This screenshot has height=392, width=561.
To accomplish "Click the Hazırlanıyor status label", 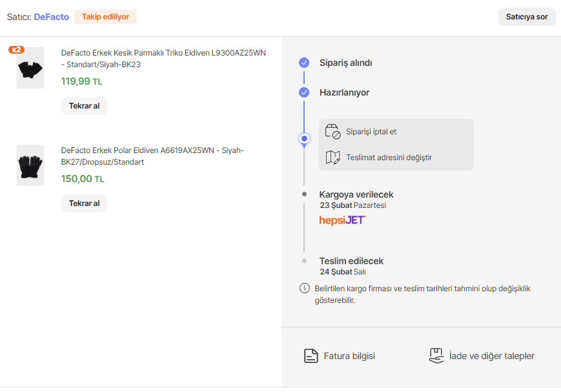I will tap(344, 92).
